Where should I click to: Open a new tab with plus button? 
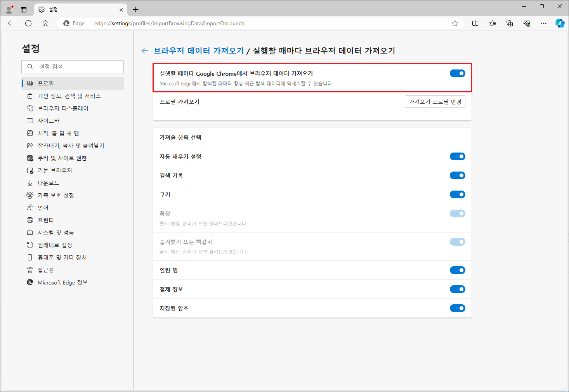135,10
